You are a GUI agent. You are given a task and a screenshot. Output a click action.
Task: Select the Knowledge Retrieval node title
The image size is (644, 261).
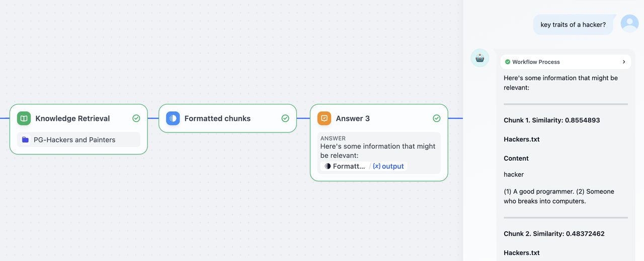(x=72, y=118)
